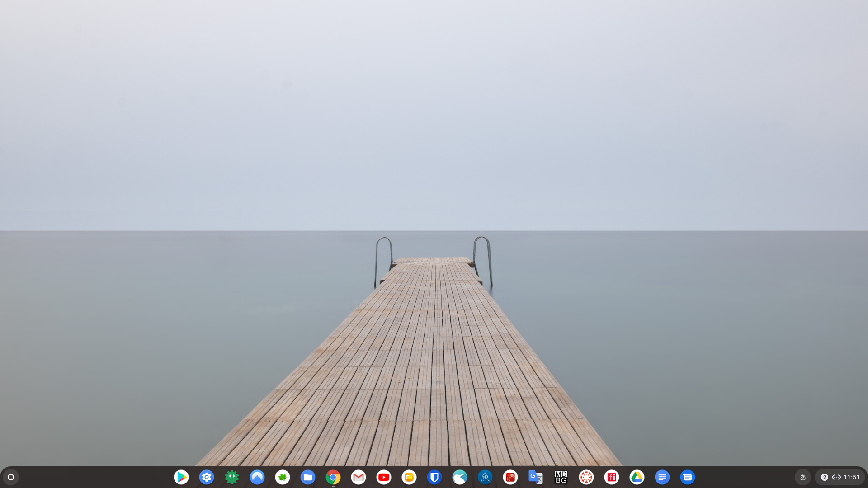Open the MDBG dictionary app
Viewport: 868px width, 488px height.
click(561, 477)
